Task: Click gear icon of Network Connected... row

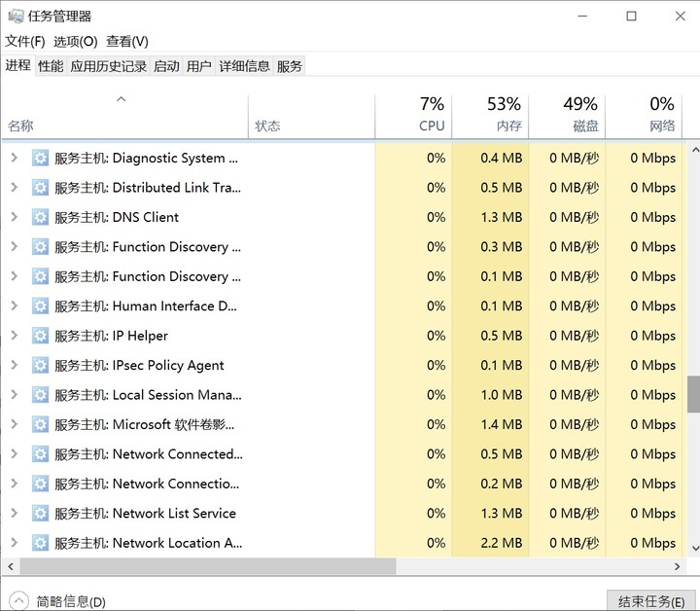Action: [40, 454]
